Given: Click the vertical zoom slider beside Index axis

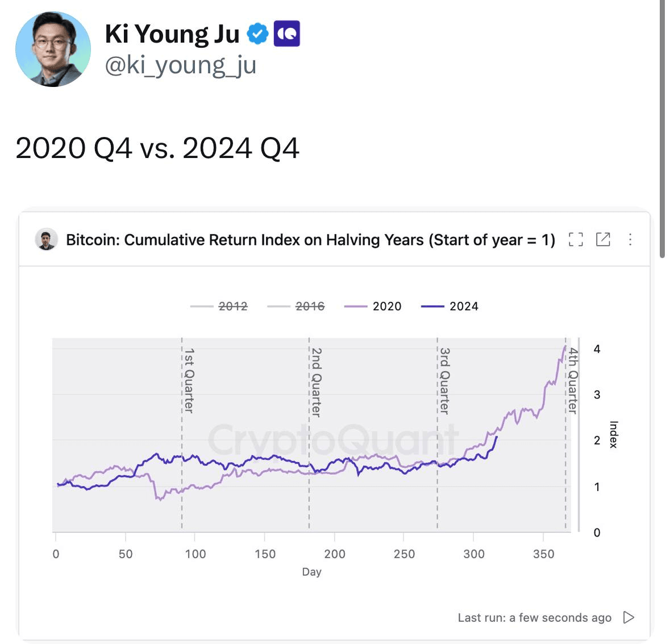Looking at the screenshot, I should 579,435.
